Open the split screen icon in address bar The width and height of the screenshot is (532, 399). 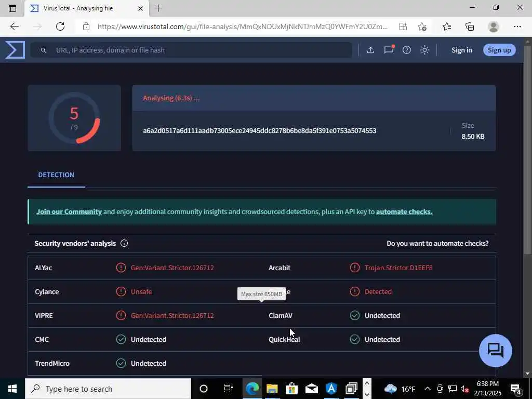point(403,26)
